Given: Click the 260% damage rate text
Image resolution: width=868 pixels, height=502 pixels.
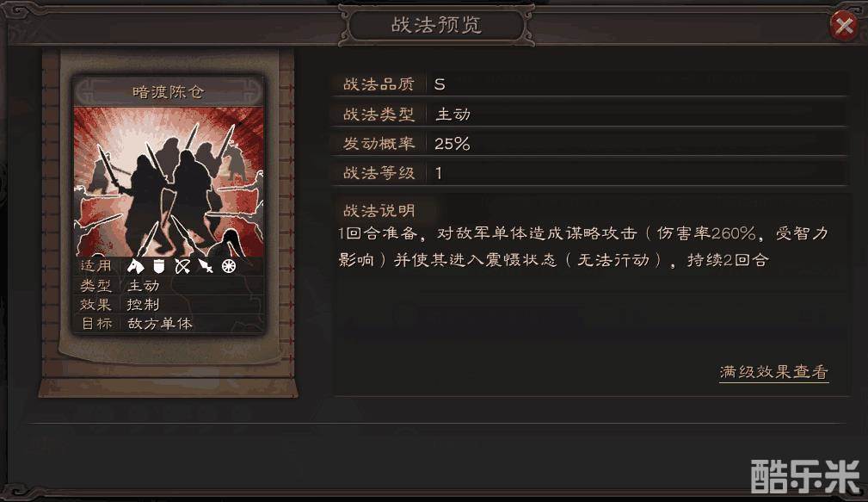Looking at the screenshot, I should click(734, 233).
